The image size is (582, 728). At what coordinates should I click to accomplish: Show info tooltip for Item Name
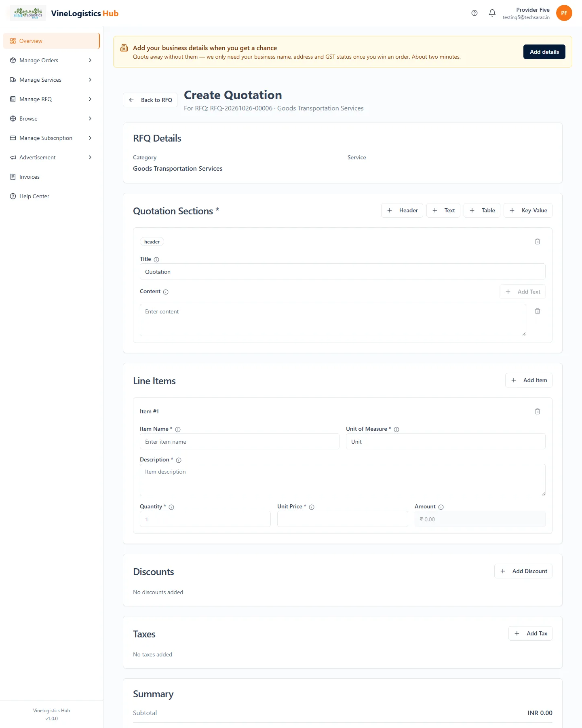[x=178, y=430]
